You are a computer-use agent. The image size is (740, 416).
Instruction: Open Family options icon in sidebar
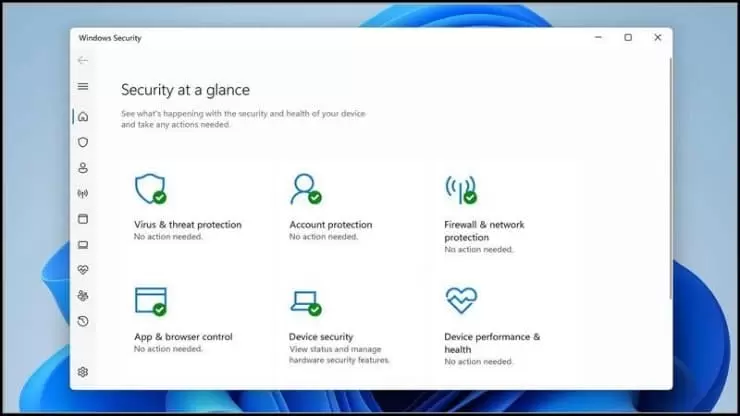click(83, 296)
